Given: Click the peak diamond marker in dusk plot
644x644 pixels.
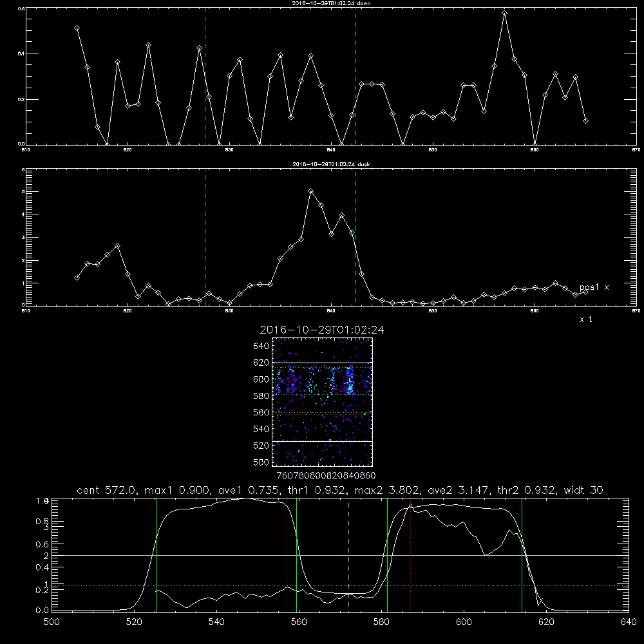Looking at the screenshot, I should pos(311,191).
